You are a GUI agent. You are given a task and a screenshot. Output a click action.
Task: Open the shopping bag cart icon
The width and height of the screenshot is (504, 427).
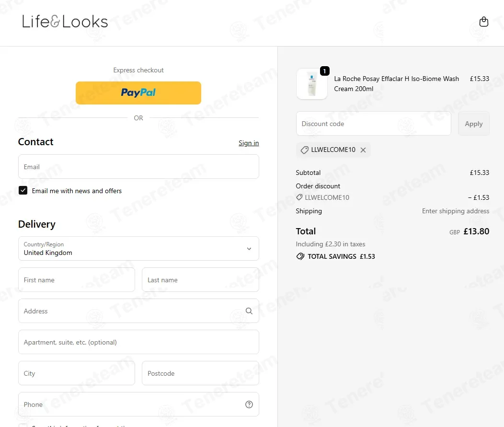click(x=483, y=22)
